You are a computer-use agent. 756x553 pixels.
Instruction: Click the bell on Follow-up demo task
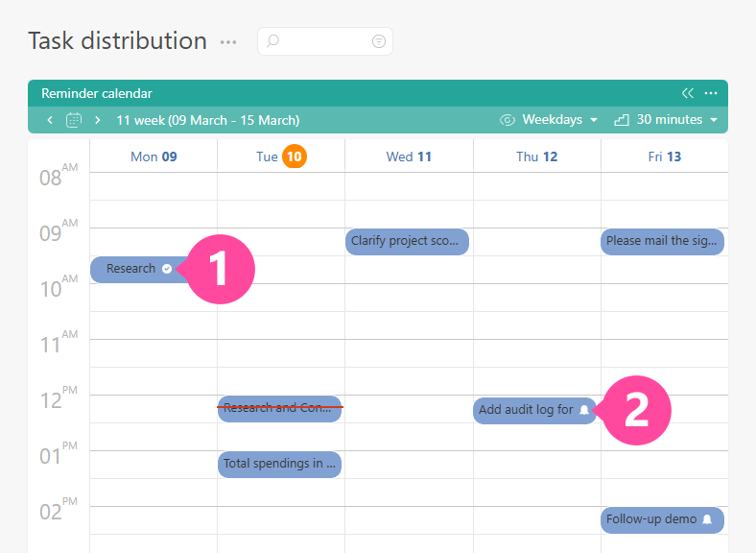tap(707, 519)
